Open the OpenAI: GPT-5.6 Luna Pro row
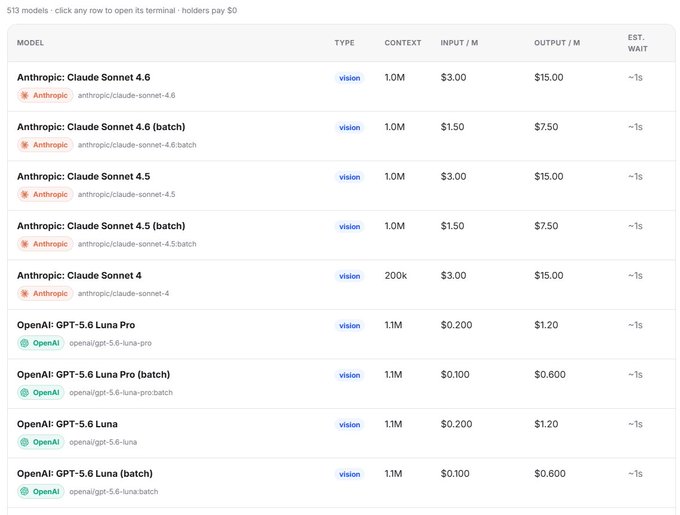Viewport: 680px width, 515px height. click(x=341, y=334)
